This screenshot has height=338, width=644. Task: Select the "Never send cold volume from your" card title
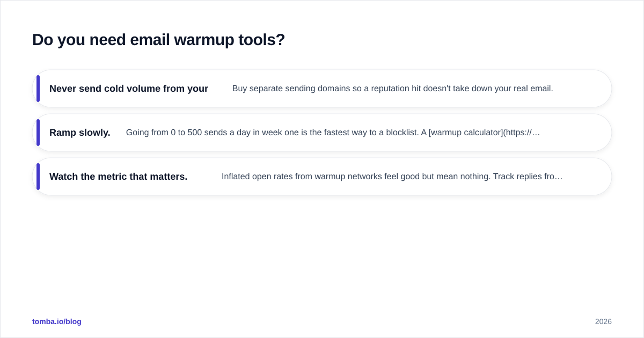coord(129,89)
